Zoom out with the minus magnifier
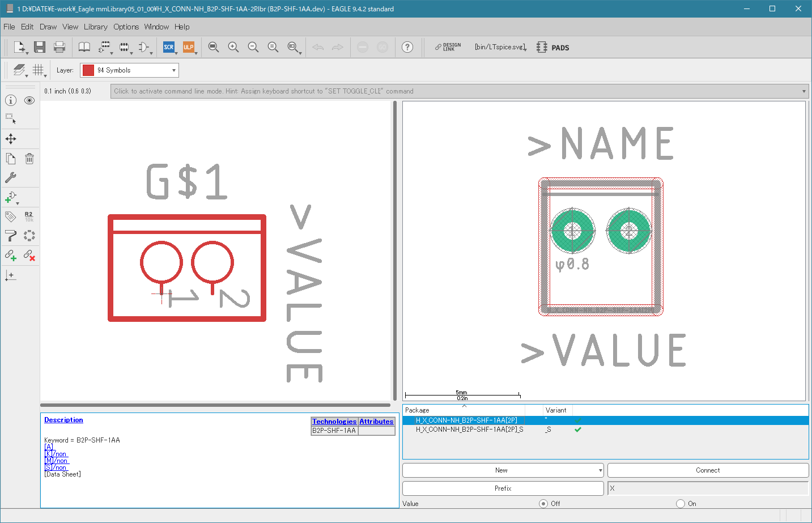The width and height of the screenshot is (812, 523). (253, 47)
